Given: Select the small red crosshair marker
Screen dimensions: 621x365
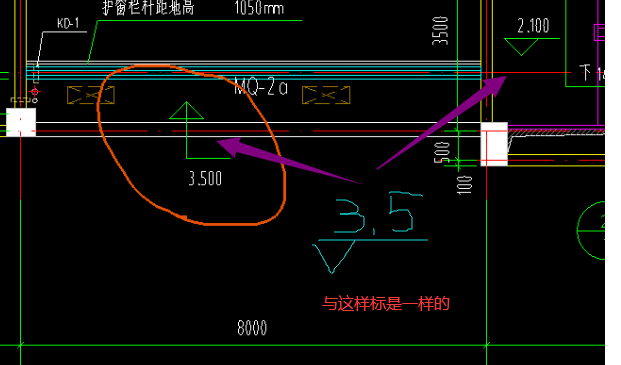Looking at the screenshot, I should [x=34, y=92].
